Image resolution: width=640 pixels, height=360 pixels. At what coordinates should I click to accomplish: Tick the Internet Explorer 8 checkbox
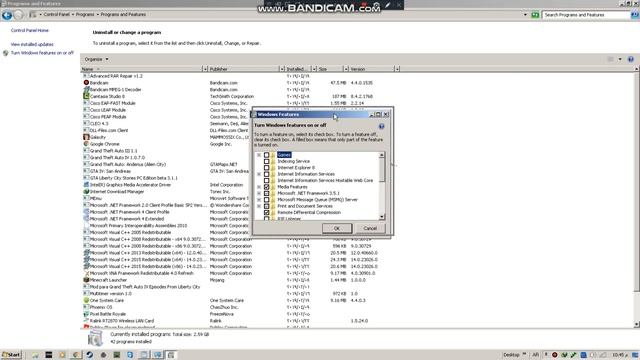pos(267,168)
